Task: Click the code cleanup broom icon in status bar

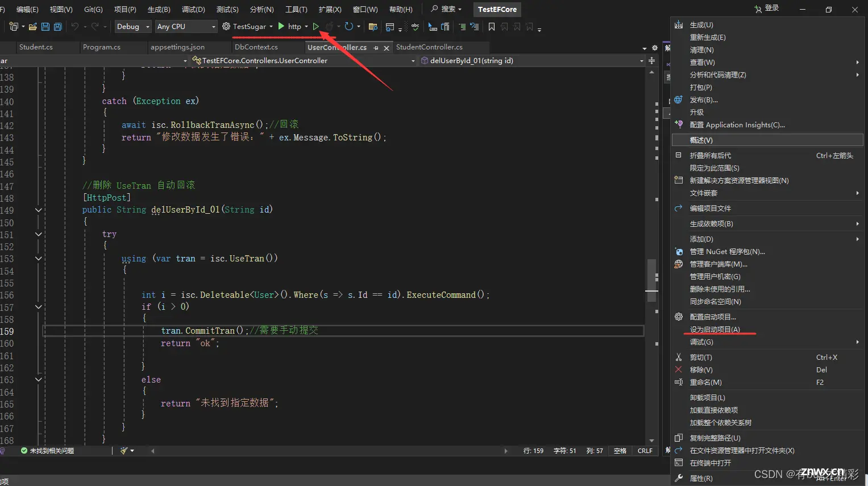Action: tap(124, 451)
